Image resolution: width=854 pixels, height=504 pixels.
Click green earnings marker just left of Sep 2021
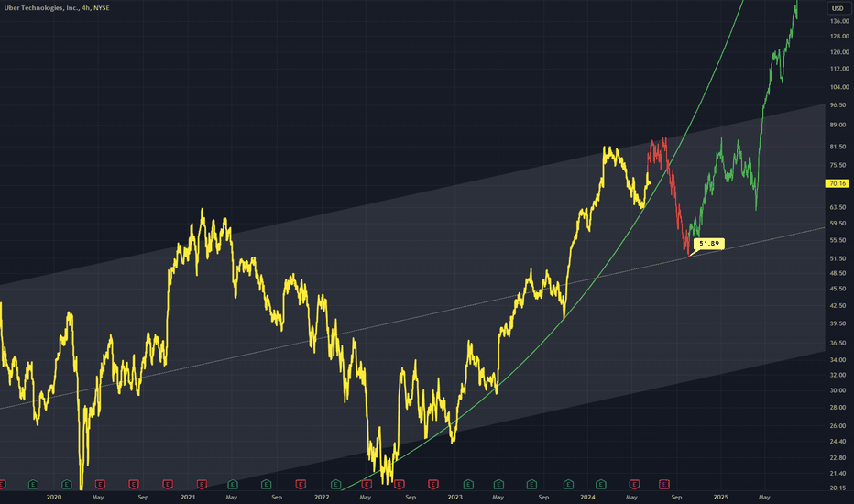[266, 484]
